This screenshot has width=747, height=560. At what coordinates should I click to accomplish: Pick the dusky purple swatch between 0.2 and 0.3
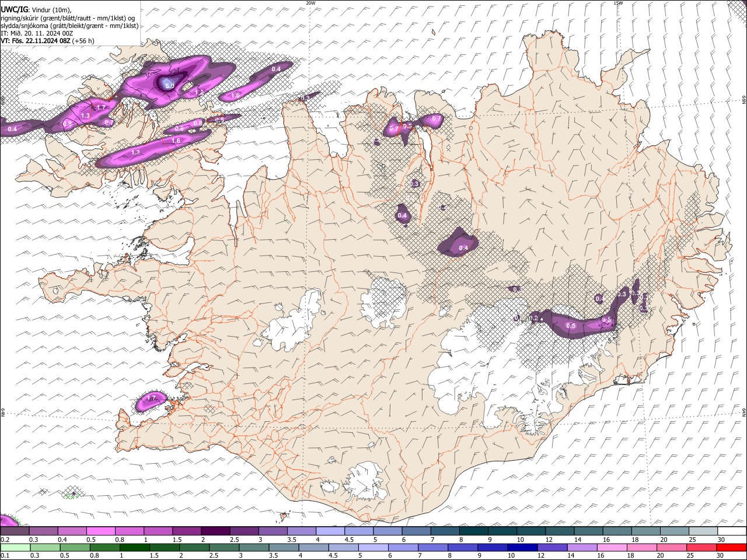pos(15,531)
